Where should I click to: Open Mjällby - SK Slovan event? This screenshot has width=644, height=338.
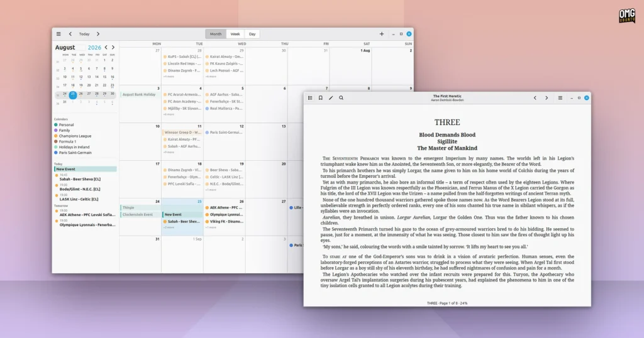tap(182, 109)
